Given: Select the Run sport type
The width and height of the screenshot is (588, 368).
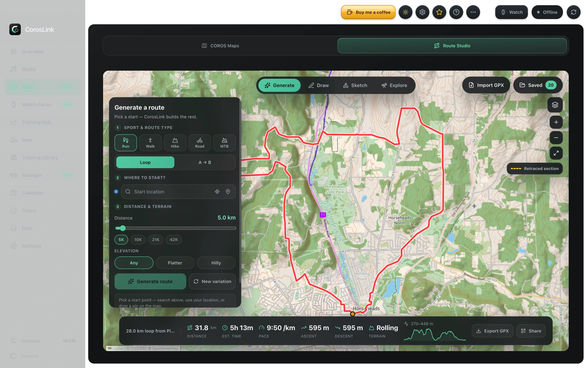Looking at the screenshot, I should (x=126, y=143).
